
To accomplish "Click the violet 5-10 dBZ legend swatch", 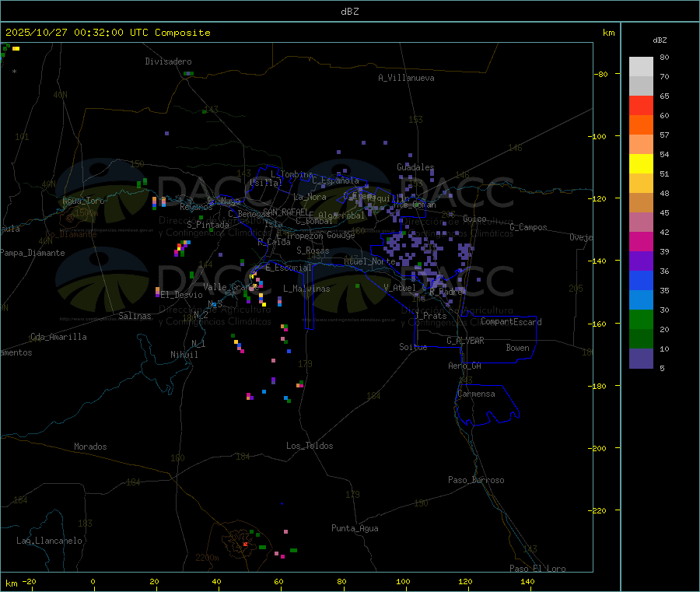I will 641,359.
